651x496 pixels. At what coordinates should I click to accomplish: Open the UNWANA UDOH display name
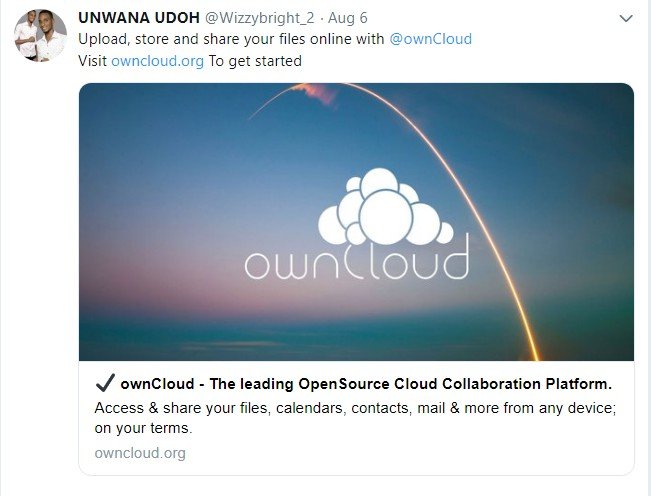139,18
